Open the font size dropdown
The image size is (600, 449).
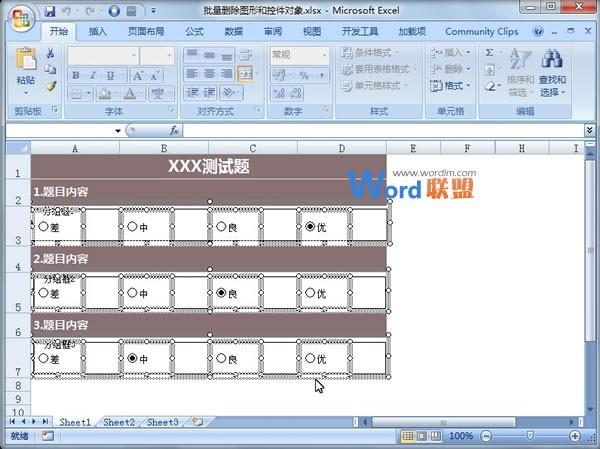click(169, 56)
